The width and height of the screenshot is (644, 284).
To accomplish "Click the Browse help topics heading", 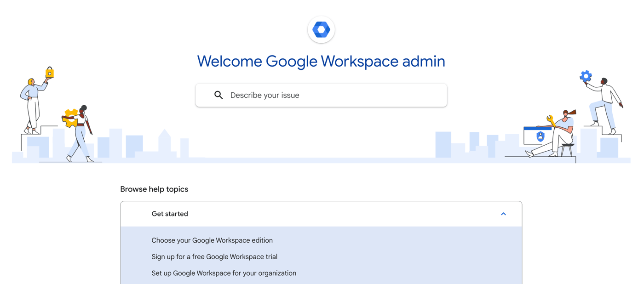I will click(x=154, y=189).
